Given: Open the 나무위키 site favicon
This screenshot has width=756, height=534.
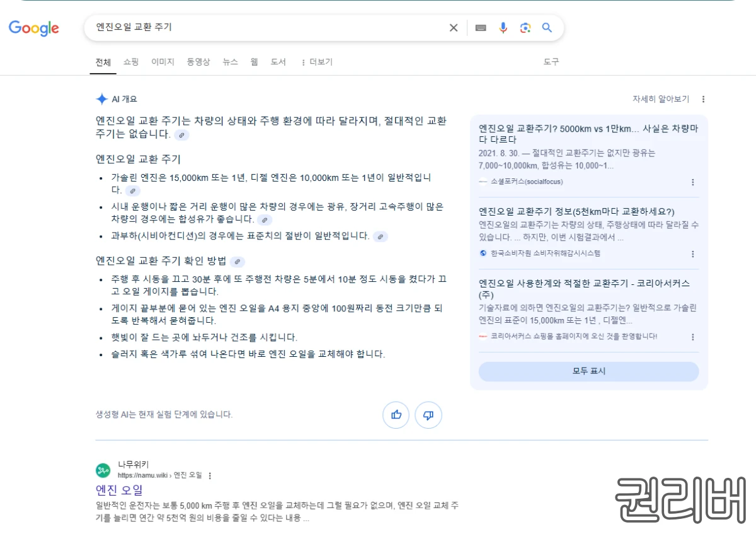Looking at the screenshot, I should [103, 470].
